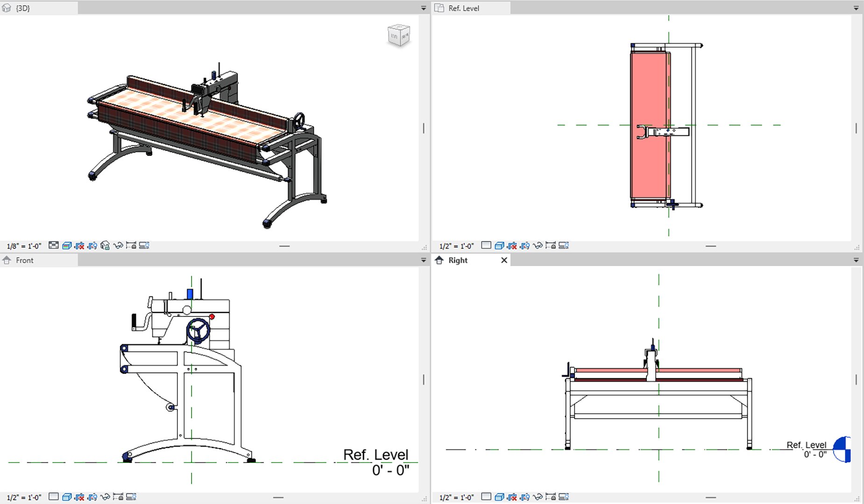The image size is (864, 504).
Task: Select the red button on Front view machine
Action: [212, 317]
